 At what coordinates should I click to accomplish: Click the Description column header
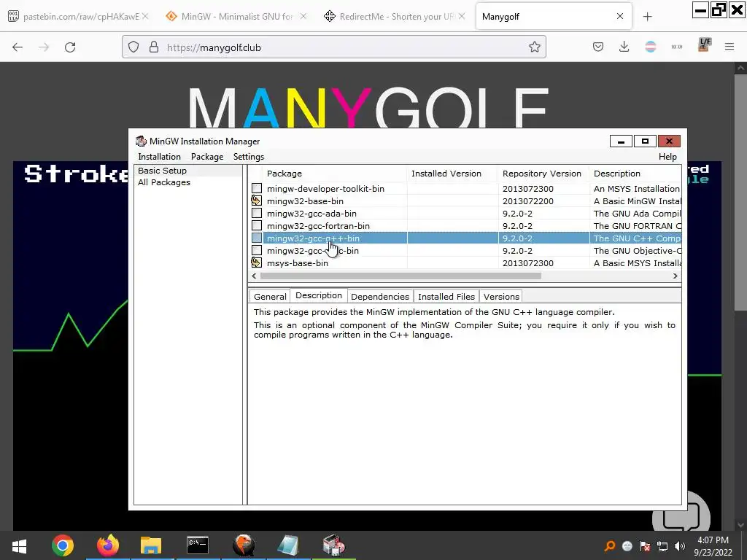635,174
